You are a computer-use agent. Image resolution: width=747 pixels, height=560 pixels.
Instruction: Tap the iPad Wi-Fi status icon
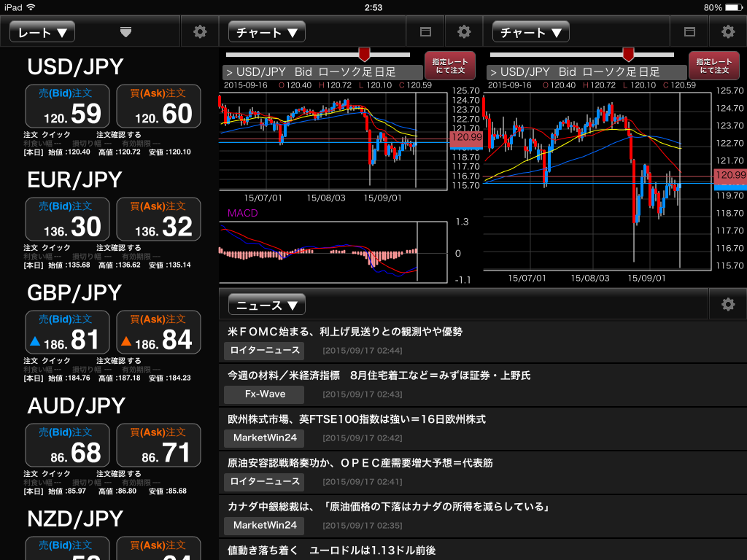coord(31,7)
